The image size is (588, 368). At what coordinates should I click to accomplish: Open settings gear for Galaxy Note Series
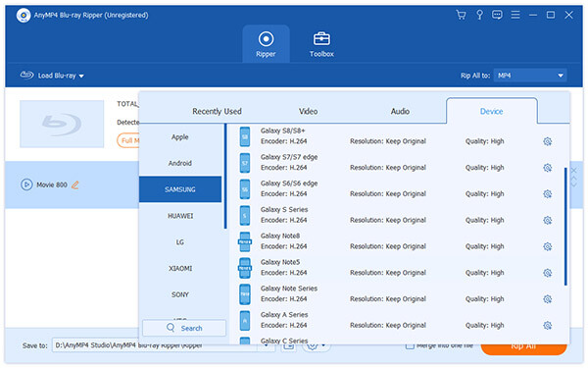pos(548,299)
